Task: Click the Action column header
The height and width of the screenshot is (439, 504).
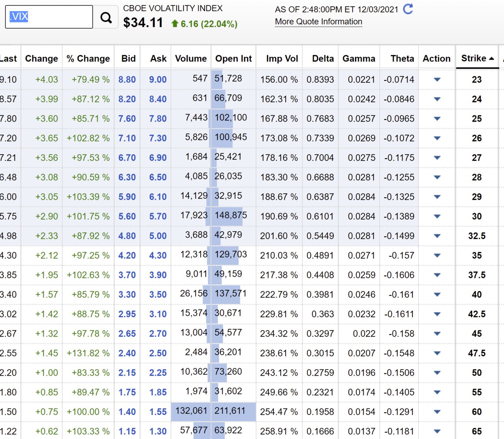Action: click(437, 59)
